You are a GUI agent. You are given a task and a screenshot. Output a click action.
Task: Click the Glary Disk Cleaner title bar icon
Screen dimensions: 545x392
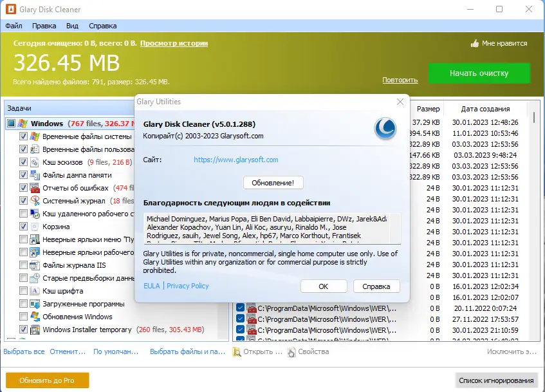10,10
